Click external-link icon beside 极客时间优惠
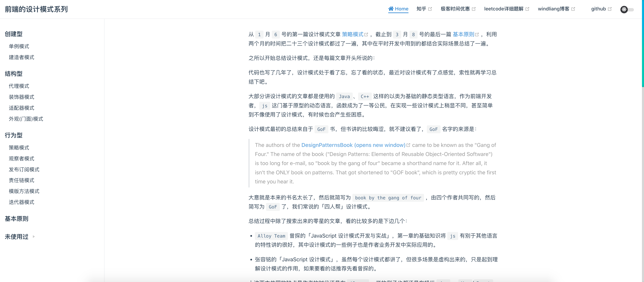 pos(474,9)
